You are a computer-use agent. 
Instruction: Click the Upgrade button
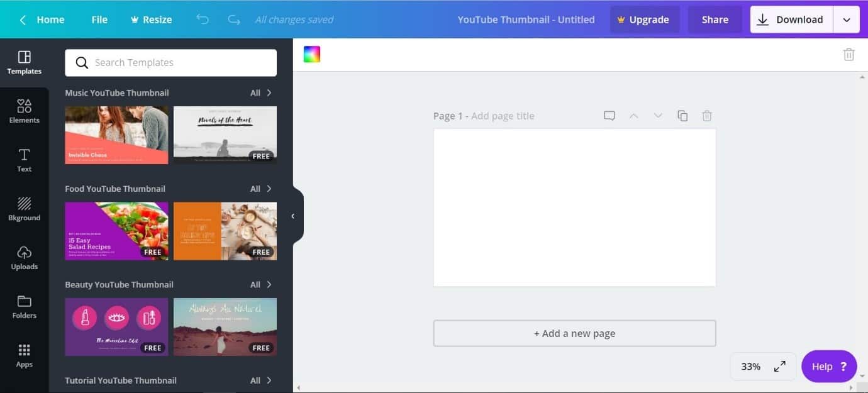coord(643,19)
